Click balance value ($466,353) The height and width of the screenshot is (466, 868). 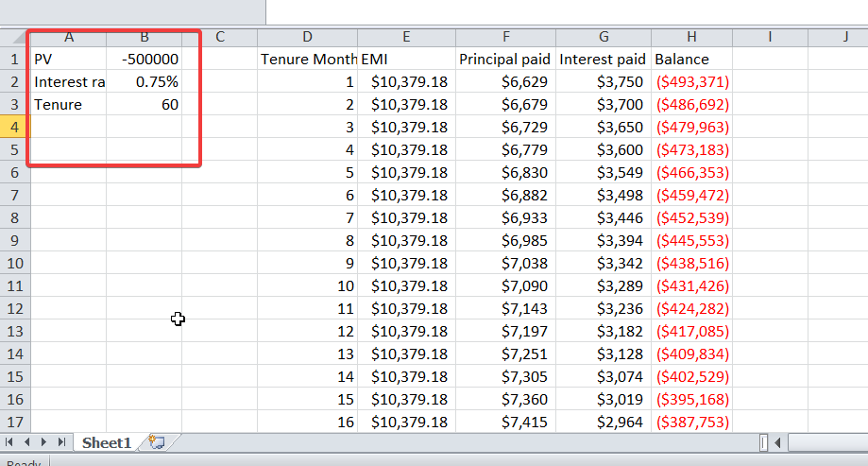point(691,172)
